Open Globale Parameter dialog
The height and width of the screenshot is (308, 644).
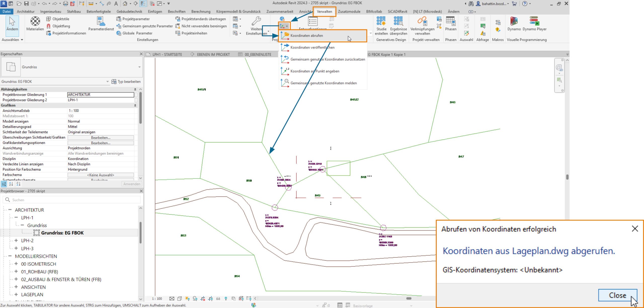click(134, 33)
